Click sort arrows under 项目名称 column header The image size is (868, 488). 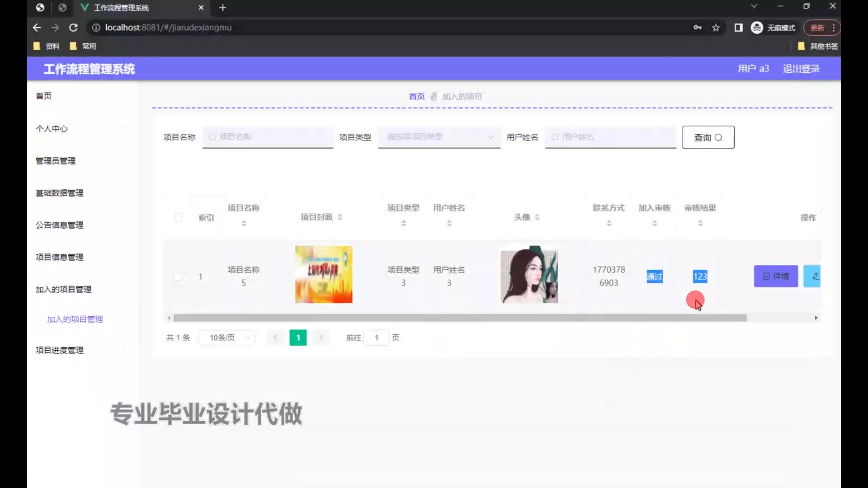[244, 223]
